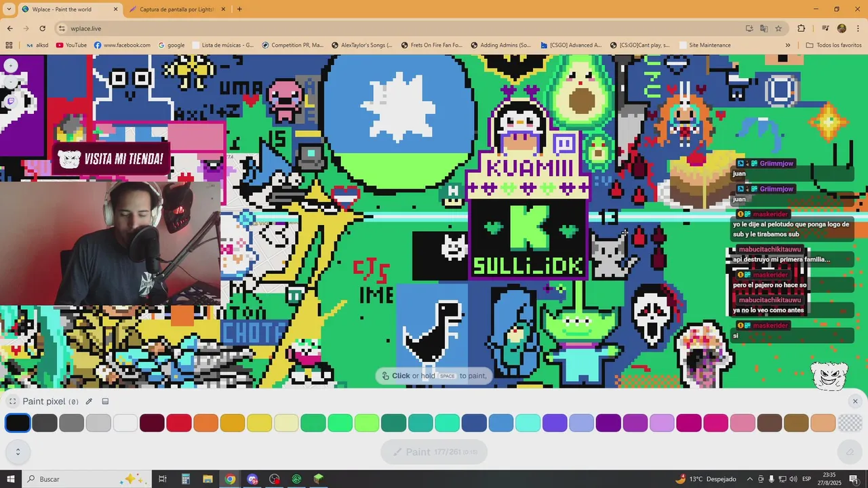
Task: Click the VISITA MI TIENDA banner
Action: pos(111,159)
